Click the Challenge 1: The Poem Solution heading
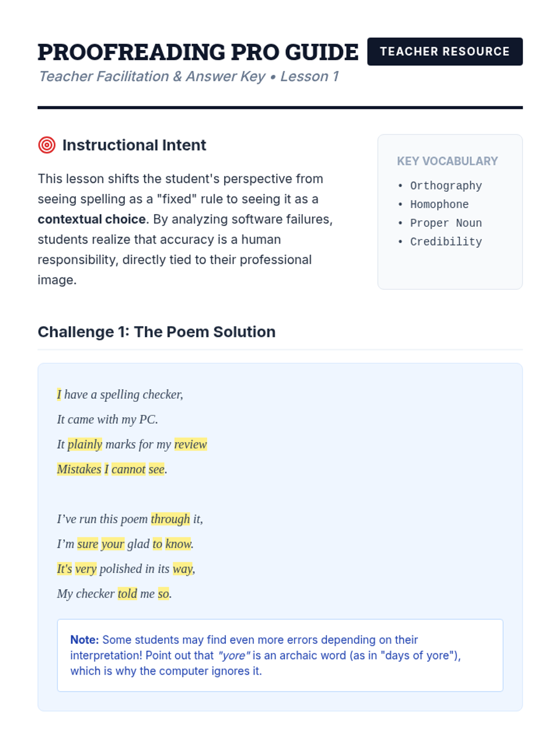 tap(156, 332)
